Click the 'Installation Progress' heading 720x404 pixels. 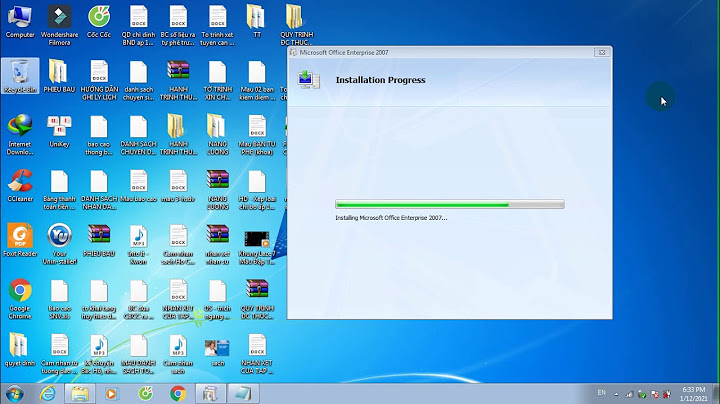click(x=381, y=80)
